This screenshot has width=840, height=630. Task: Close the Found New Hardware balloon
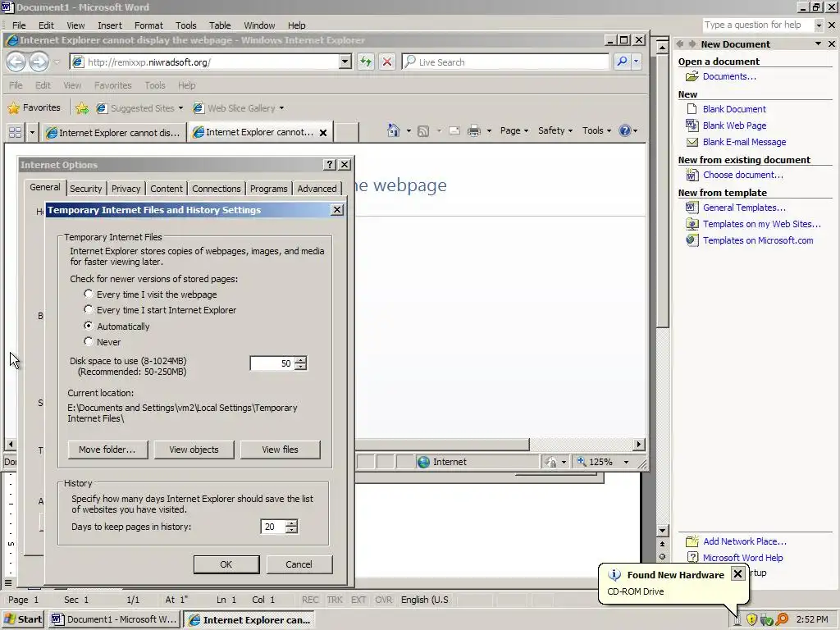coord(737,573)
